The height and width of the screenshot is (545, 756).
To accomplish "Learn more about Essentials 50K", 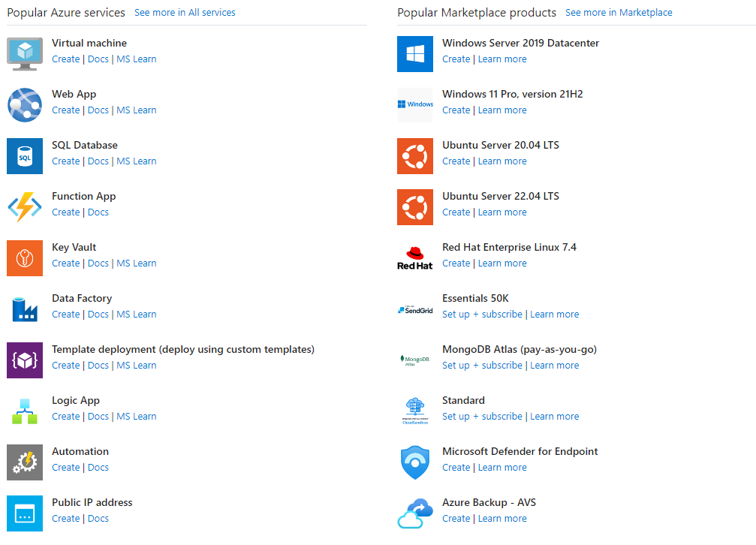I will pyautogui.click(x=555, y=315).
